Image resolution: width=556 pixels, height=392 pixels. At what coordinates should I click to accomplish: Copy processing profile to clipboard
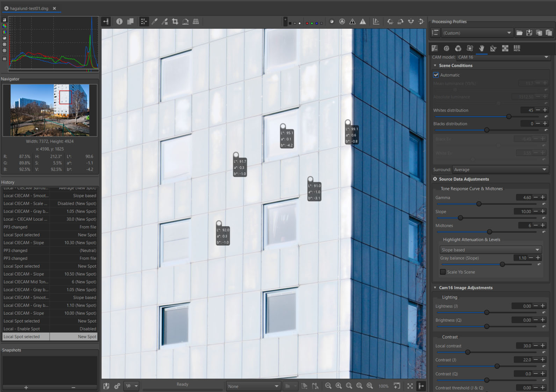click(539, 33)
